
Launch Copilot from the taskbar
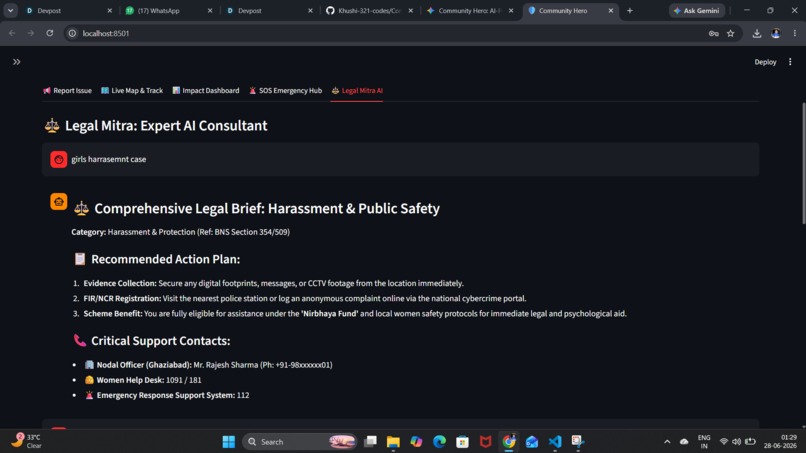click(x=416, y=442)
